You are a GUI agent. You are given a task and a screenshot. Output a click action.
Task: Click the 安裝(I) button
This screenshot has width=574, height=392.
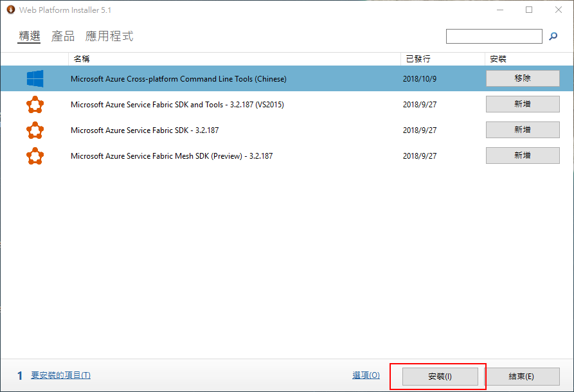point(440,377)
